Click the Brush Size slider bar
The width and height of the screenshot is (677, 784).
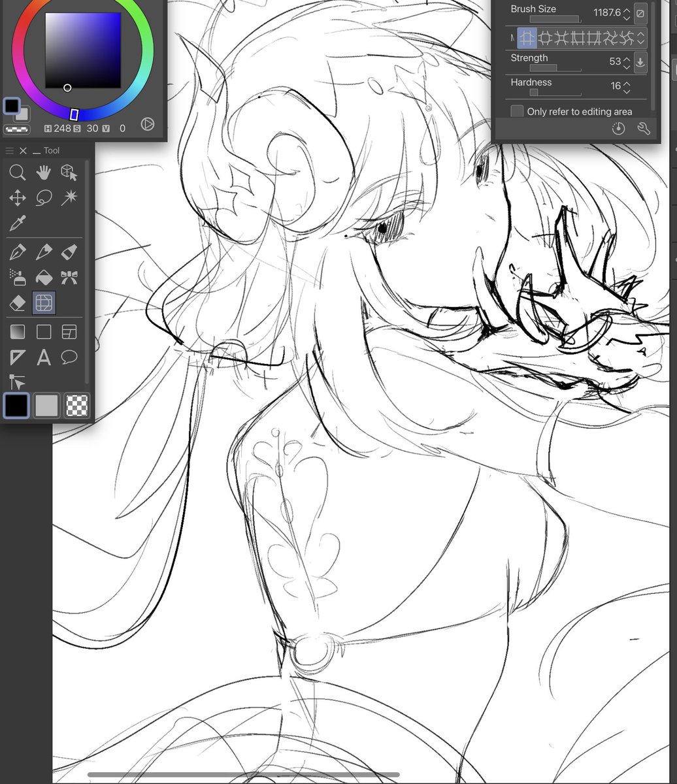pyautogui.click(x=555, y=20)
